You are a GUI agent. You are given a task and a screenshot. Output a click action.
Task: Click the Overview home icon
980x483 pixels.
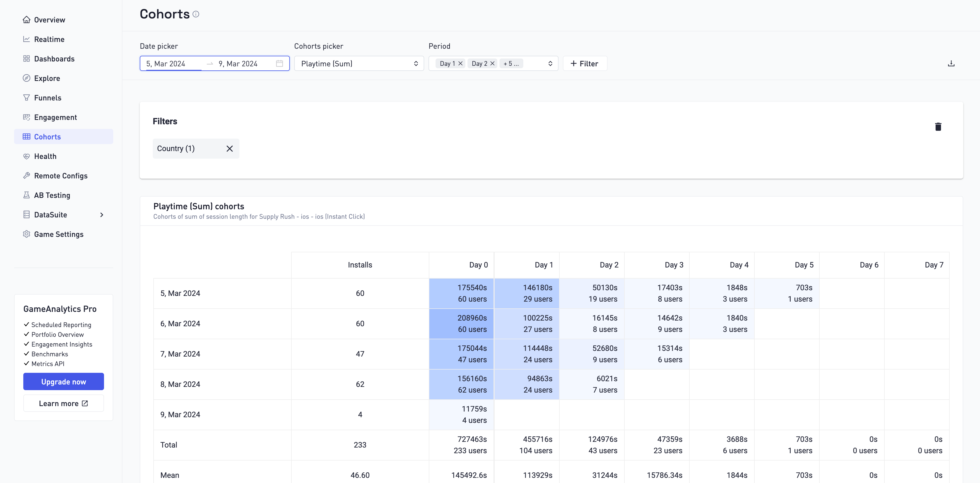26,20
